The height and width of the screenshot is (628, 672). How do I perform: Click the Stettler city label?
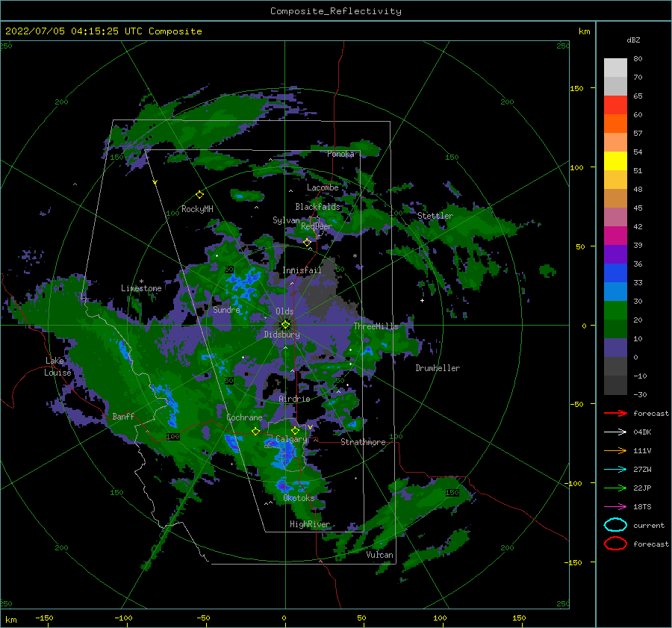click(x=435, y=216)
